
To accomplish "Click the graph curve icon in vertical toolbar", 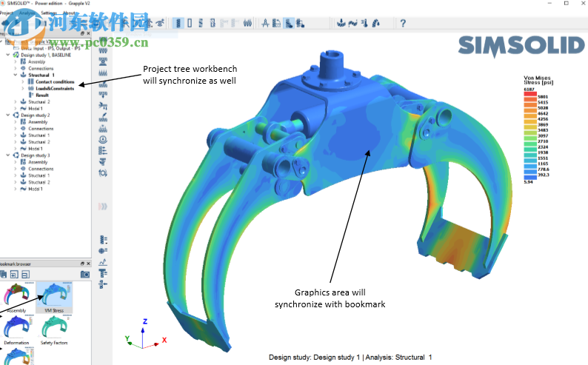I will click(103, 262).
